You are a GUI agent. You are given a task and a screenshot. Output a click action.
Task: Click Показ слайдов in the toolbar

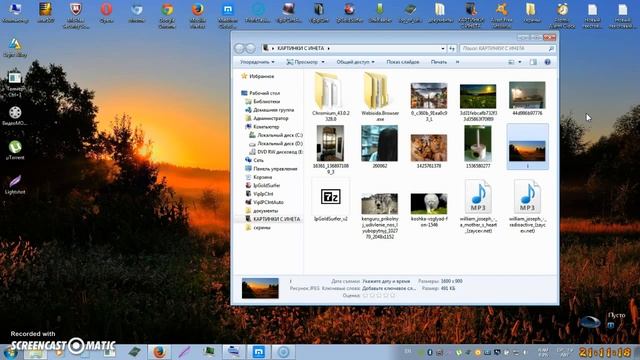402,62
